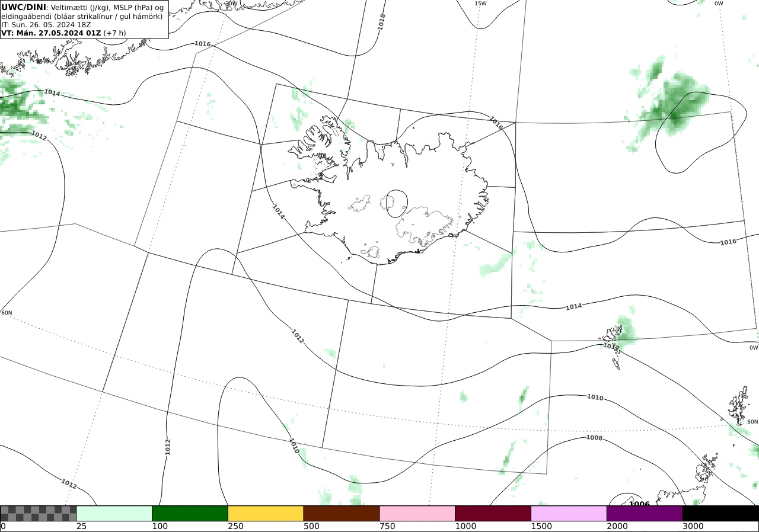Click the "30W" longitude label
Viewport: 759px width, 532px height.
pyautogui.click(x=231, y=4)
